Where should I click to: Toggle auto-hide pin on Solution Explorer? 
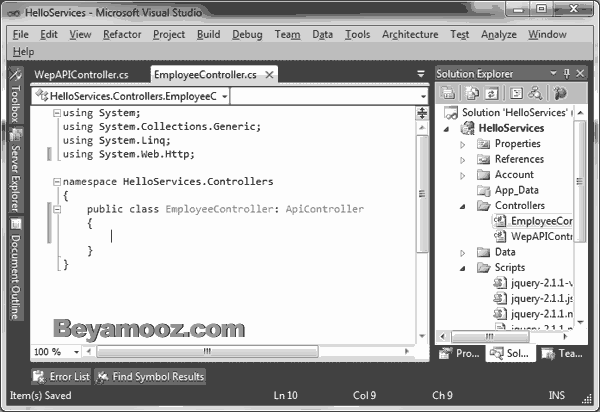pos(567,73)
